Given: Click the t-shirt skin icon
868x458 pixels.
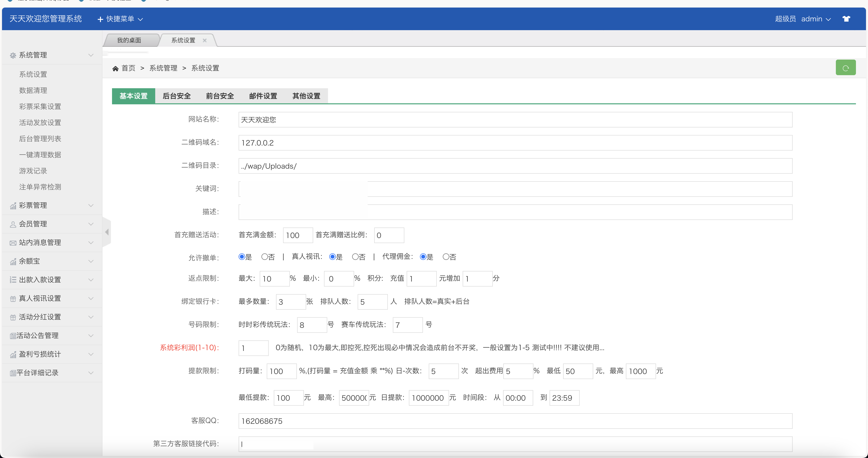Looking at the screenshot, I should click(x=846, y=19).
